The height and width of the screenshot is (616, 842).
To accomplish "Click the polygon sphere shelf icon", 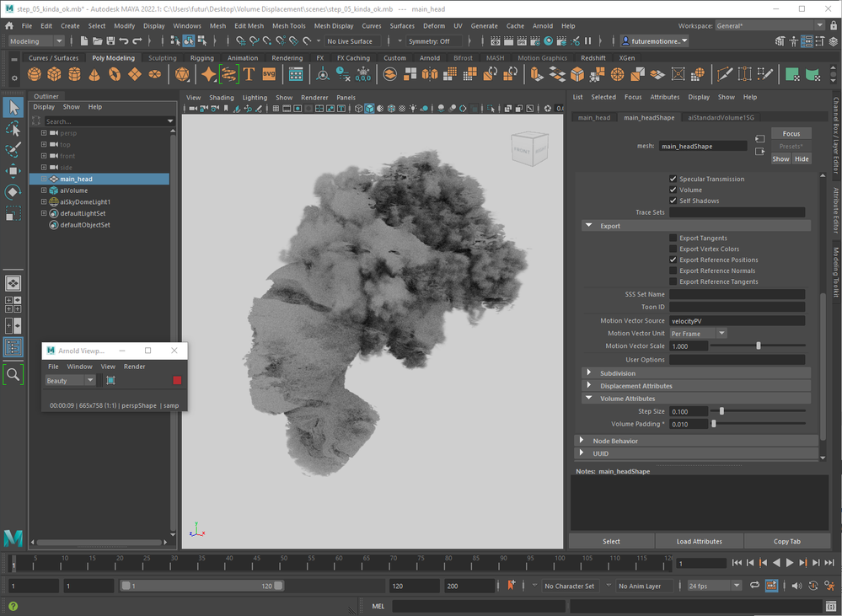I will click(35, 75).
